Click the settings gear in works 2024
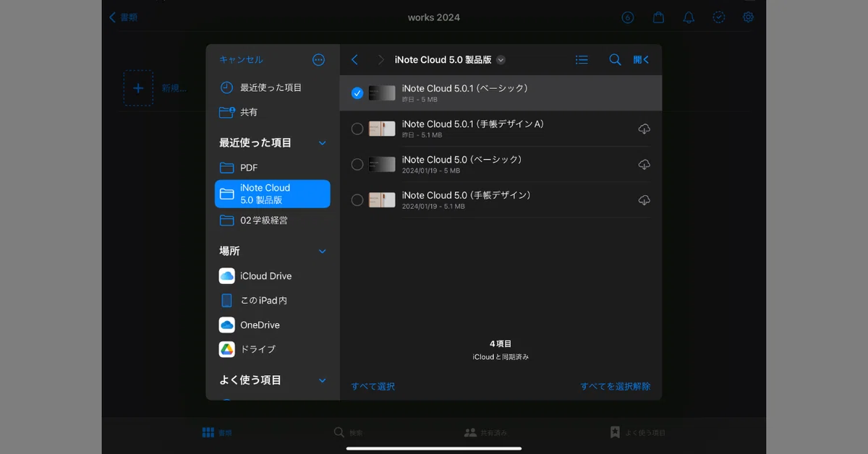The height and width of the screenshot is (454, 868). pos(749,17)
